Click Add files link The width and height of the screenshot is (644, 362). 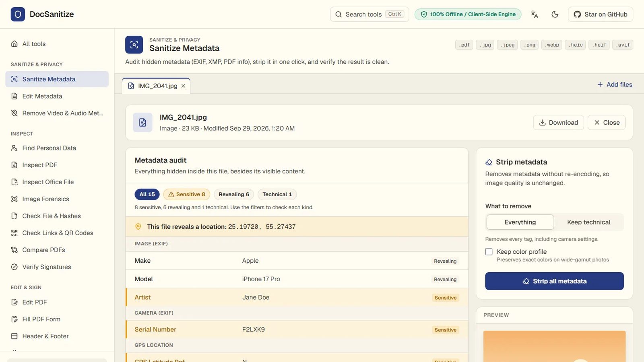click(615, 84)
